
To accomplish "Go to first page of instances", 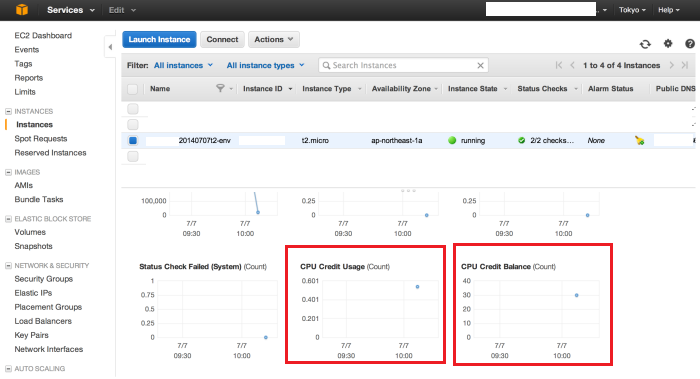I will point(558,65).
